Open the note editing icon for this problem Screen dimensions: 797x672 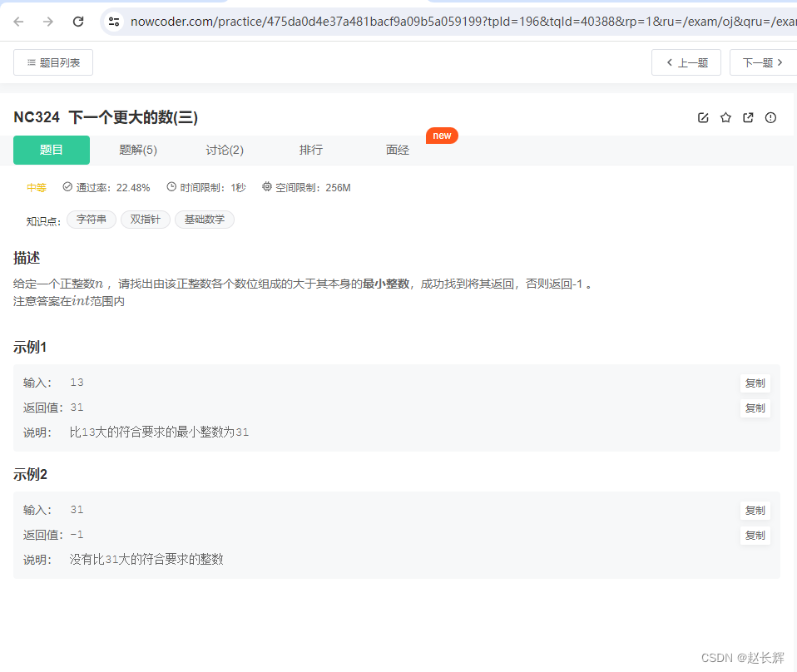coord(703,117)
